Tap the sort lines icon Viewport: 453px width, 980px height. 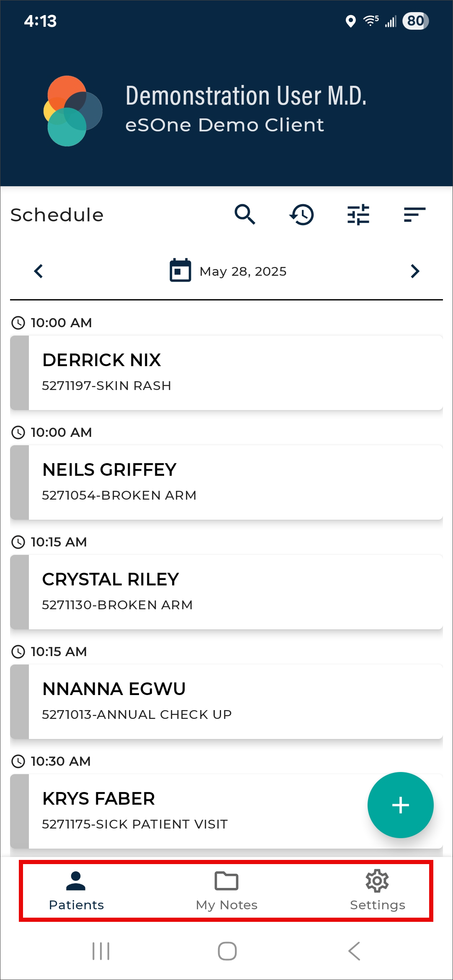(414, 215)
